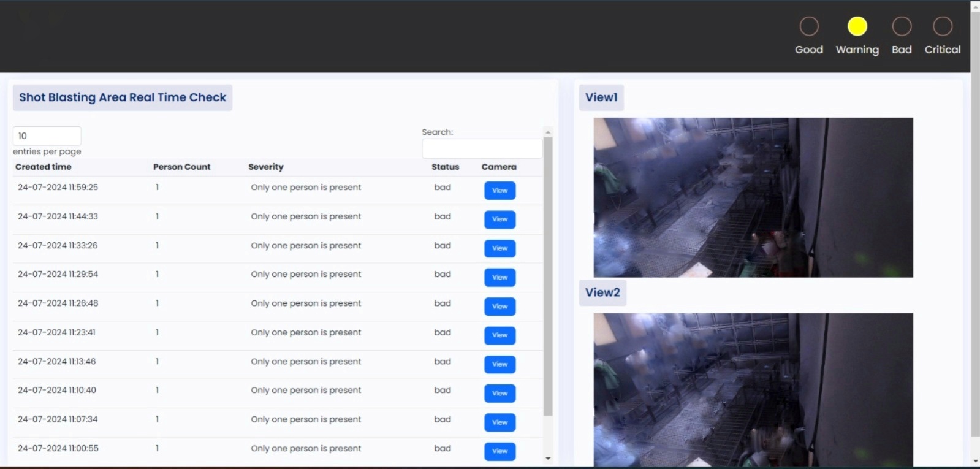Select the Bad status indicator circle
Viewport: 980px width, 469px height.
pyautogui.click(x=902, y=26)
